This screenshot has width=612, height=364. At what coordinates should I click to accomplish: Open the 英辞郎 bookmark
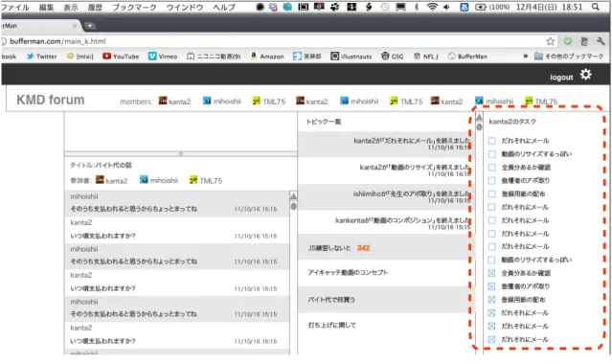(307, 57)
